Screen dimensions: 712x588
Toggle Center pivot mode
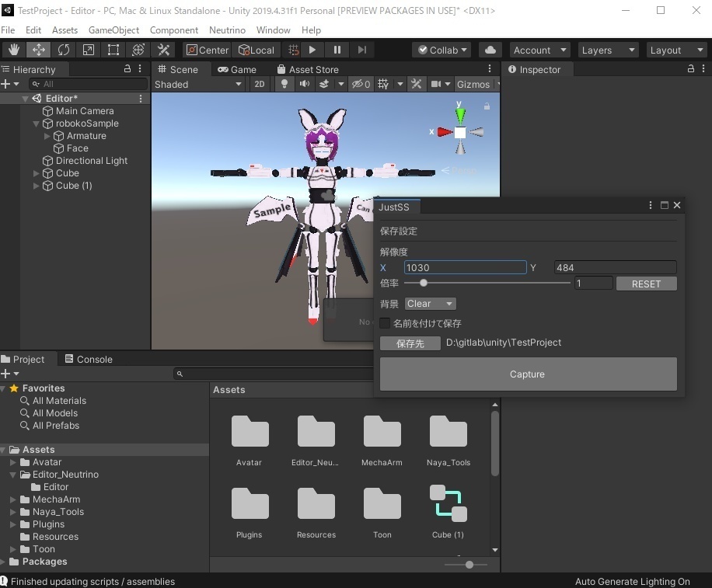point(207,49)
